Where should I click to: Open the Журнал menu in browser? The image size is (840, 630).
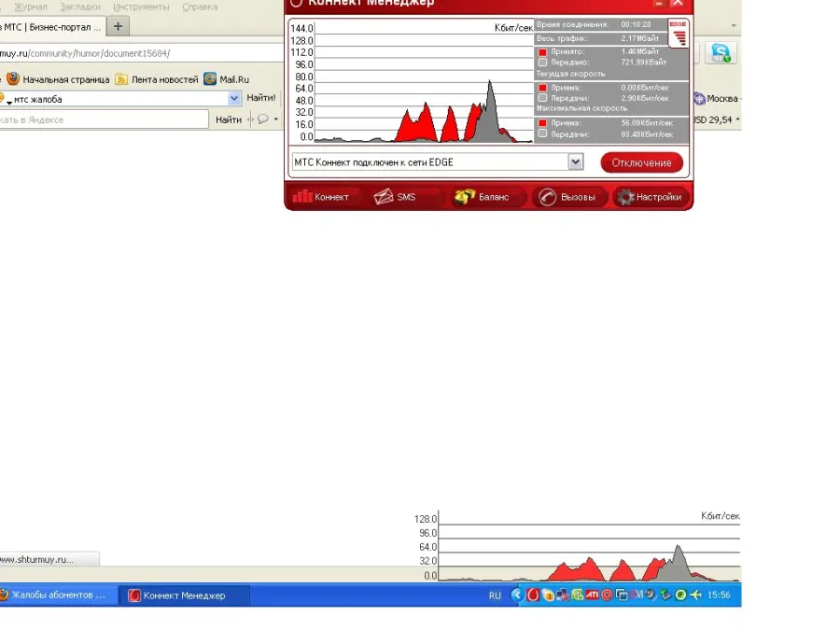[x=31, y=7]
